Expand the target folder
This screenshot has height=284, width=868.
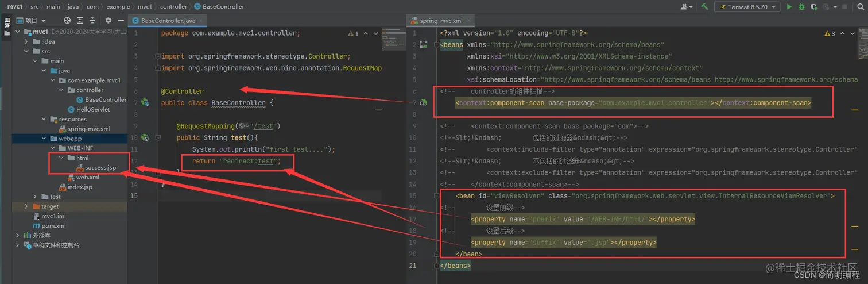tap(26, 206)
